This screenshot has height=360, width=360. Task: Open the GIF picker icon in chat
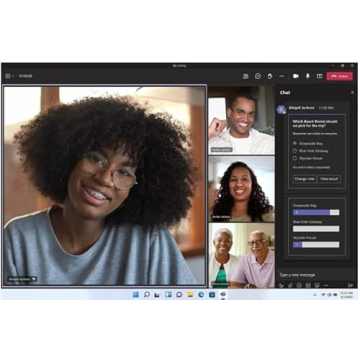point(308,285)
